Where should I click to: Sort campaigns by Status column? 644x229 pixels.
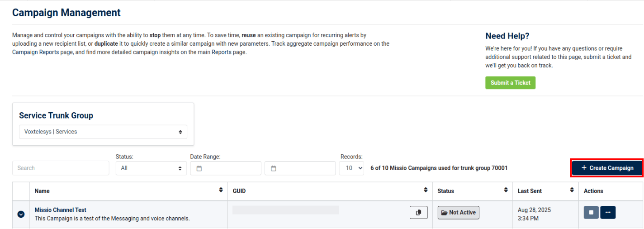pyautogui.click(x=505, y=191)
